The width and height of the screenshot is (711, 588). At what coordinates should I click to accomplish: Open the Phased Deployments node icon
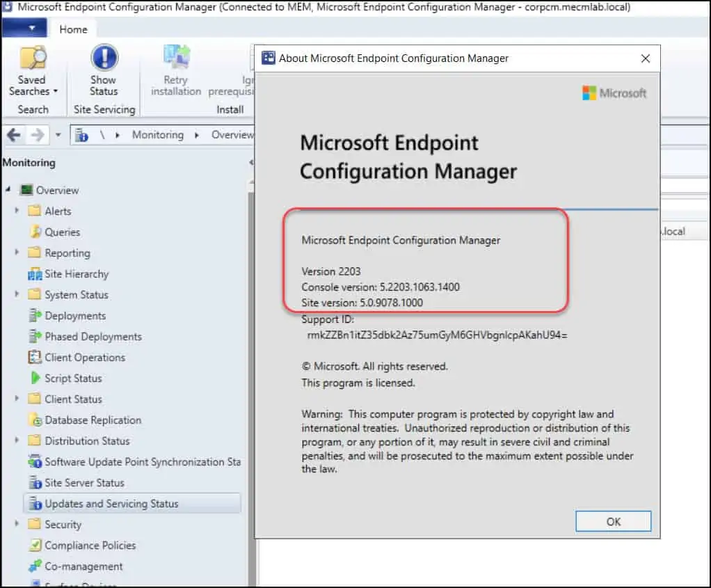(x=35, y=336)
